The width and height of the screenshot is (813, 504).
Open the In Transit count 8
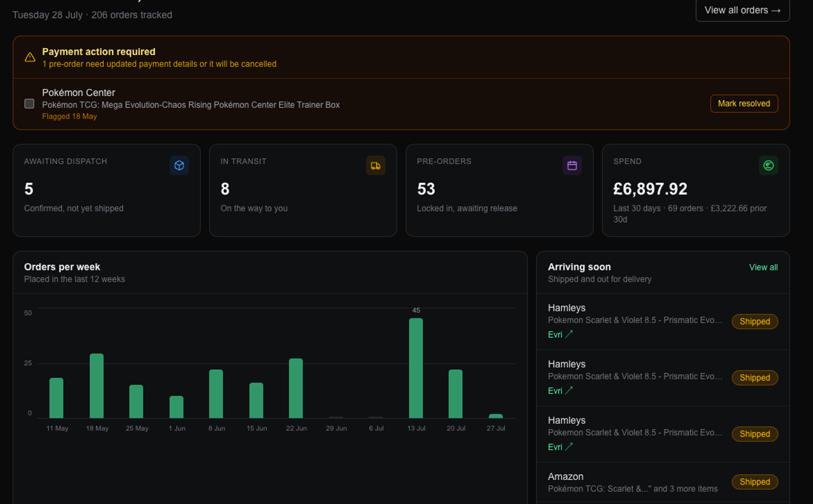tap(225, 189)
